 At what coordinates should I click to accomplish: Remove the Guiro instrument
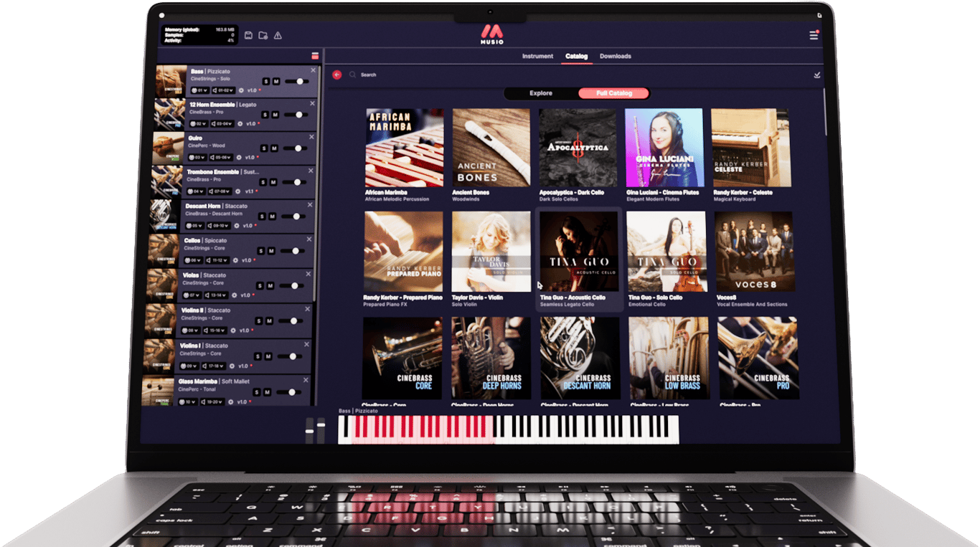coord(311,136)
